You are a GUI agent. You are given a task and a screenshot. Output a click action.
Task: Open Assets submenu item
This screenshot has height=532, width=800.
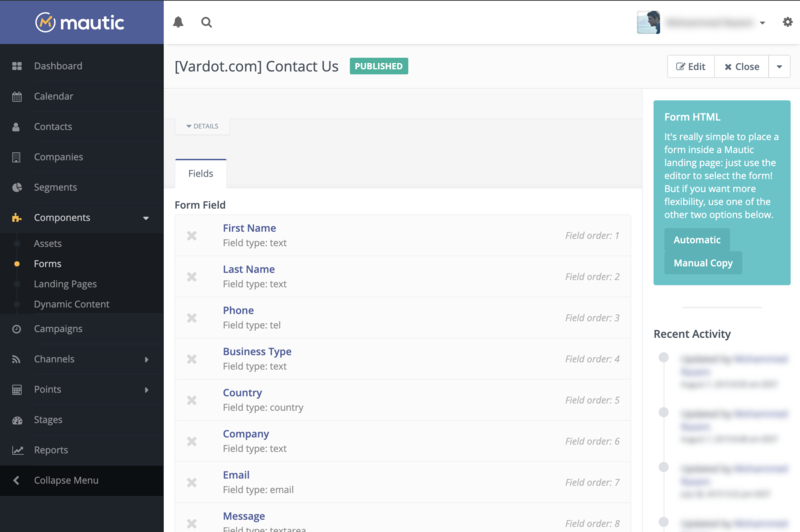coord(48,244)
